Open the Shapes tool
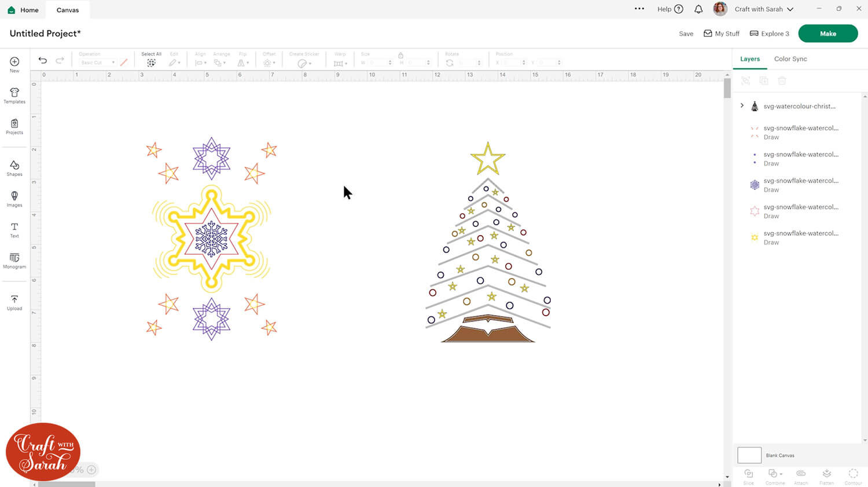The image size is (868, 487). [x=14, y=169]
